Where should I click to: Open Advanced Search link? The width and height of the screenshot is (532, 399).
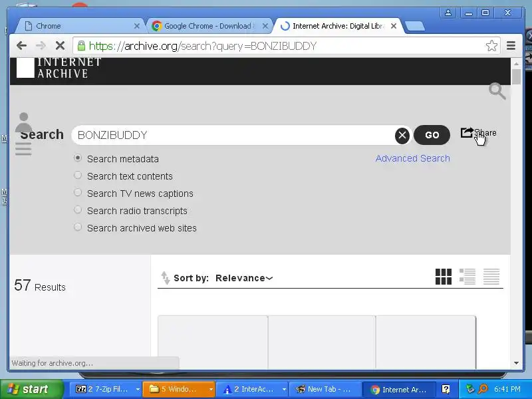tap(412, 158)
